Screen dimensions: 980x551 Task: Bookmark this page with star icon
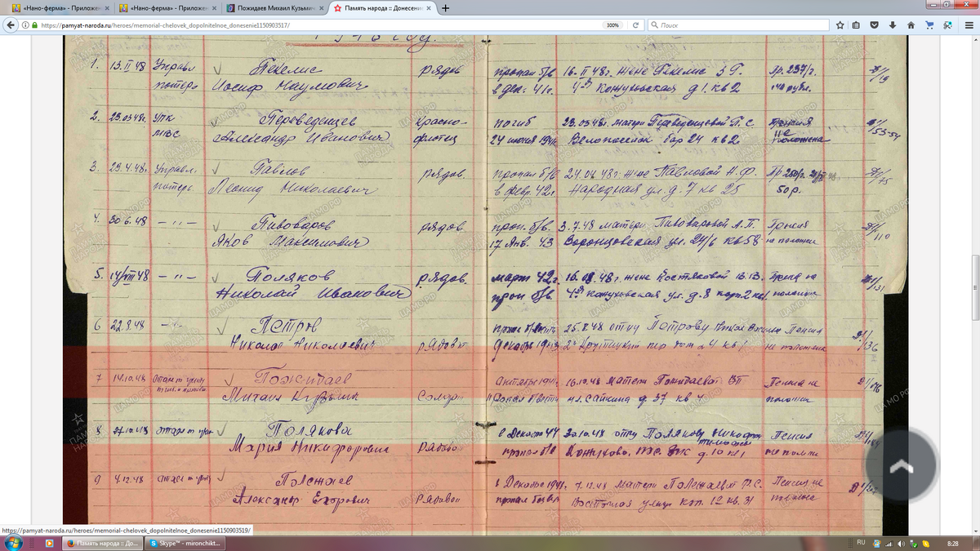(840, 25)
